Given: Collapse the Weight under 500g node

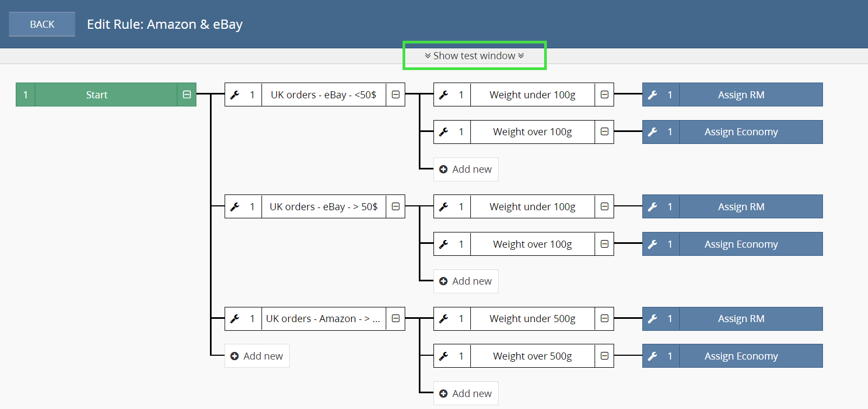Looking at the screenshot, I should (604, 318).
